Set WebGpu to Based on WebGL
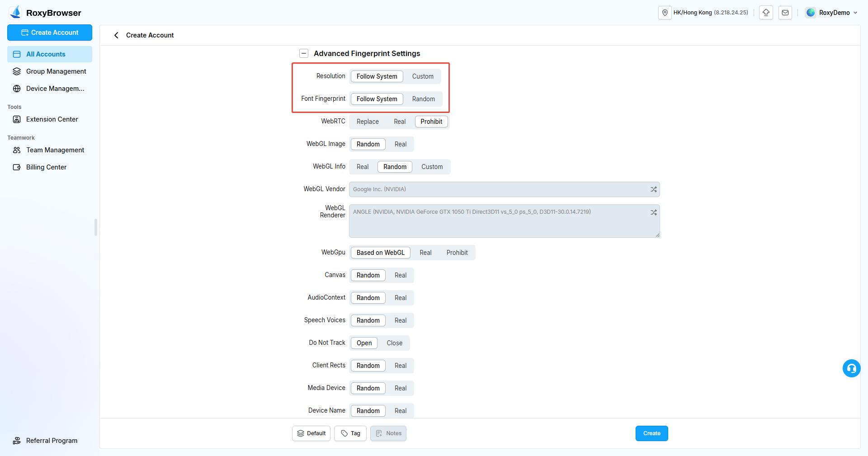 (380, 253)
